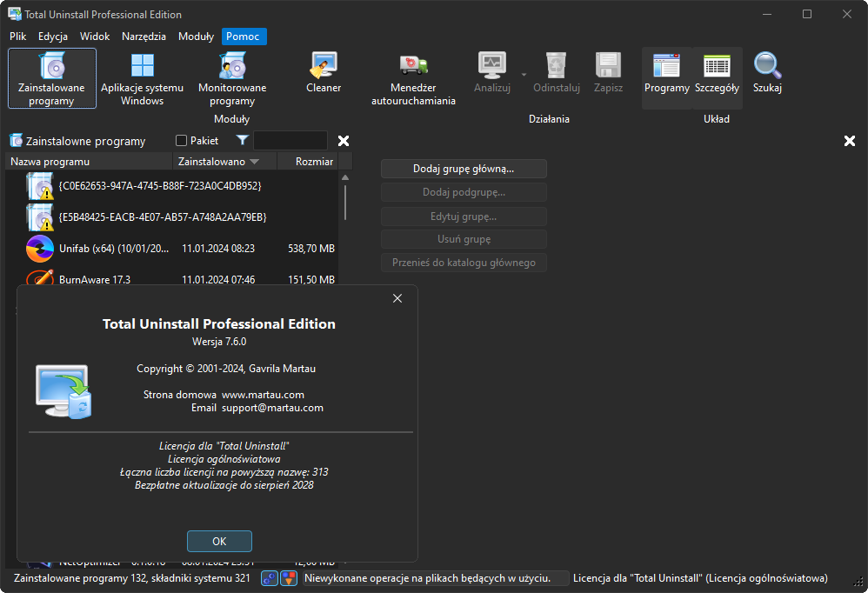Click program list scroll-up arrow
868x593 pixels.
(345, 177)
